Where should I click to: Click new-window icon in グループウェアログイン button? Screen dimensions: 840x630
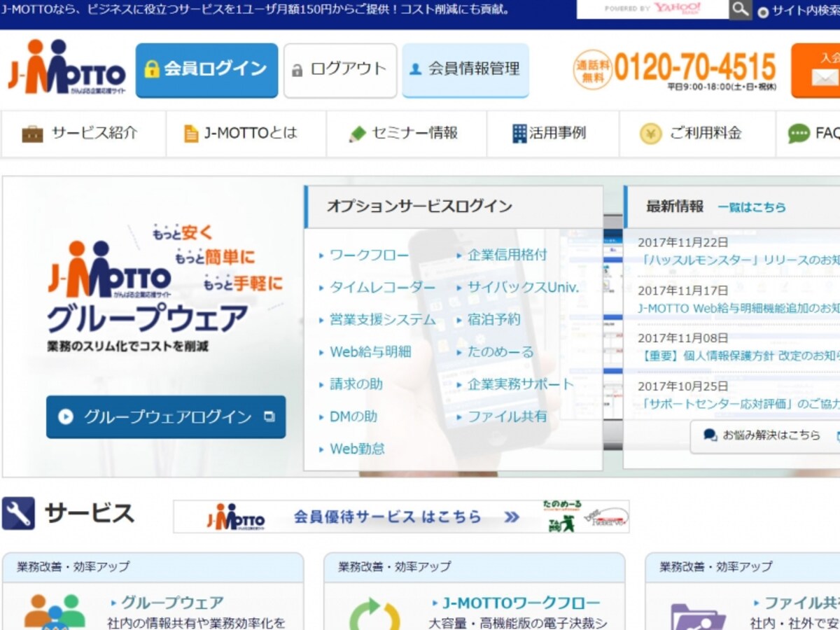(x=269, y=417)
